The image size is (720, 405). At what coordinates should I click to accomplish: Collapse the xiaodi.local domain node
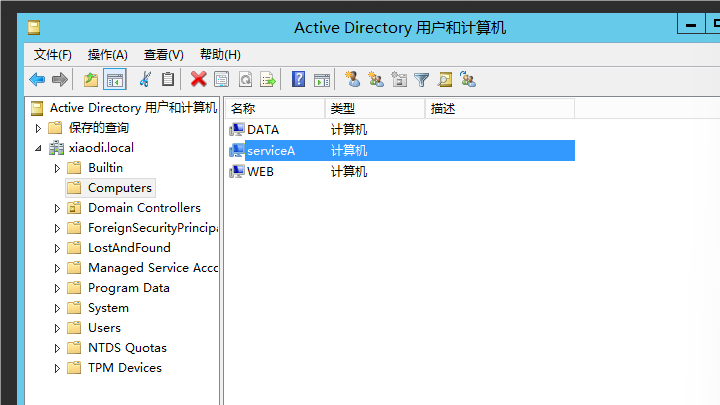[38, 148]
